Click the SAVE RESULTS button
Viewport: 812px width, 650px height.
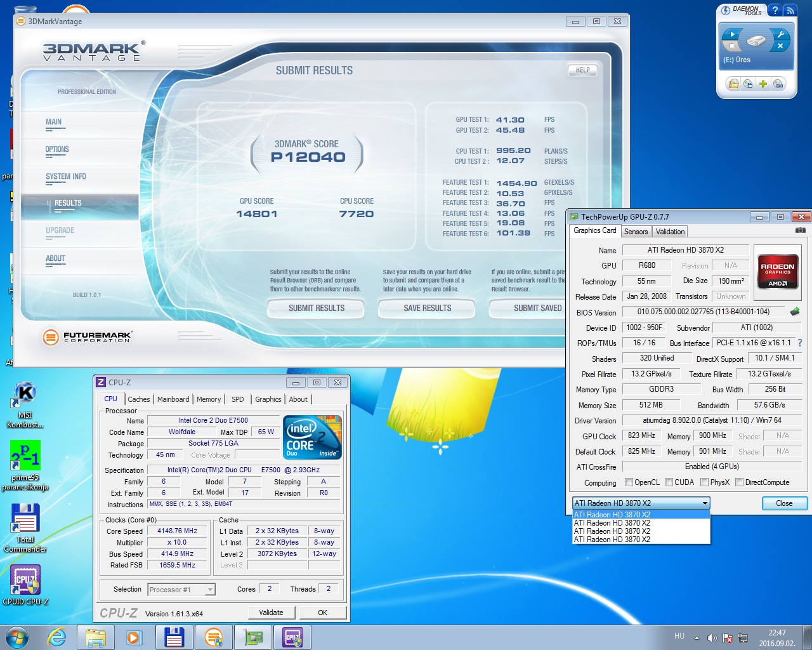(x=427, y=308)
